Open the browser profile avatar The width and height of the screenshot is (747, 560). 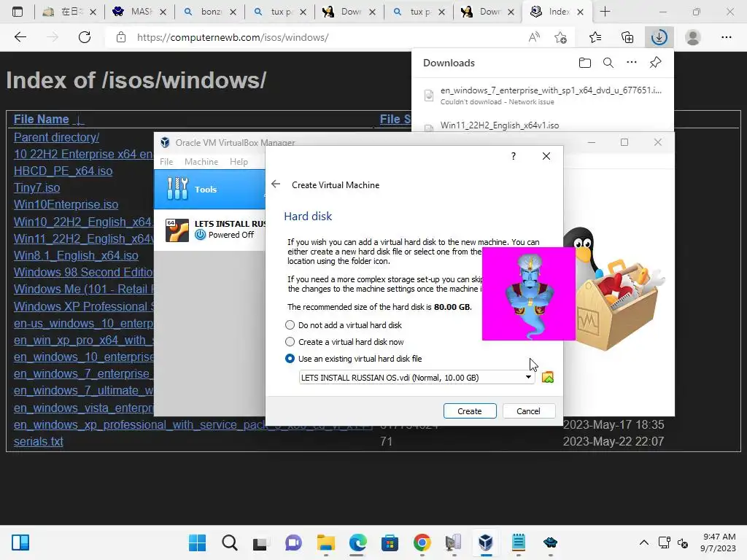click(693, 37)
